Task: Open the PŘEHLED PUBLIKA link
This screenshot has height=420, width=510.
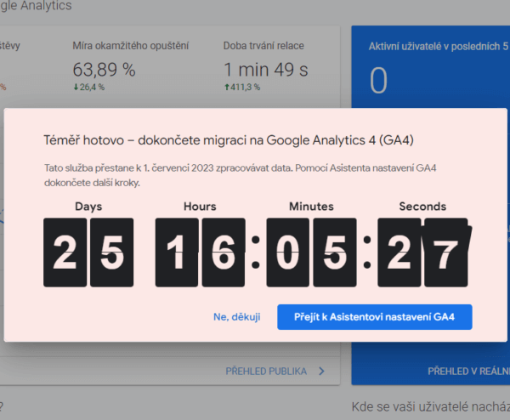Action: point(267,371)
